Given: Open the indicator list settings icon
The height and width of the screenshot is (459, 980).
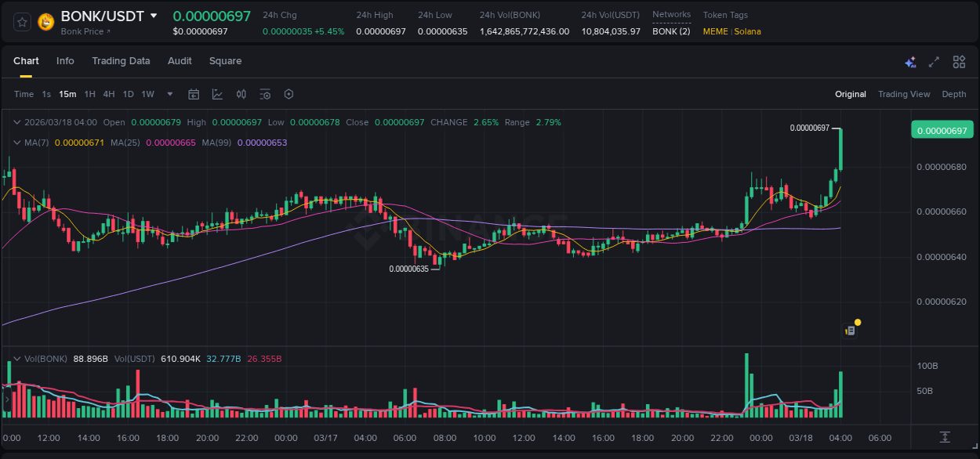Looking at the screenshot, I should 265,94.
